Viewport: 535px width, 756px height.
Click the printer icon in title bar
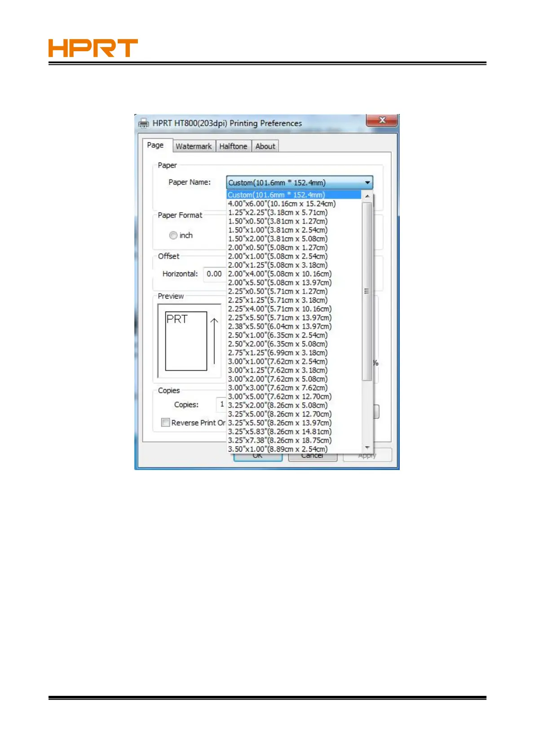(143, 123)
